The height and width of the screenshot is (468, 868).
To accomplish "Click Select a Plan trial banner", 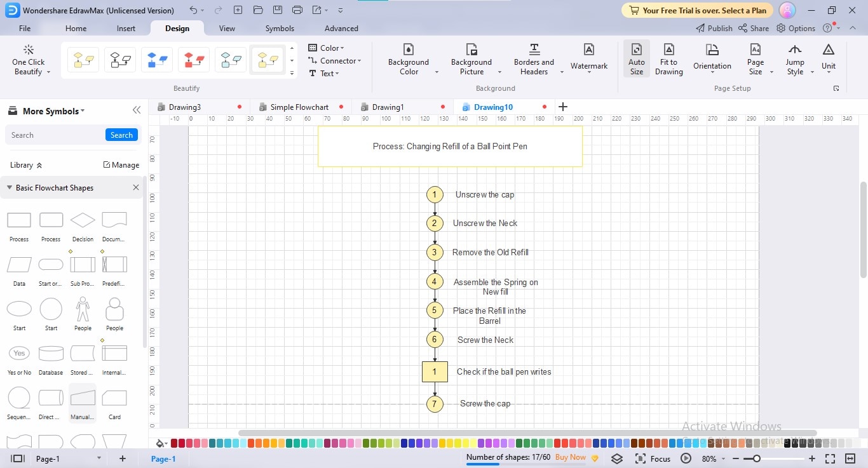I will coord(697,10).
